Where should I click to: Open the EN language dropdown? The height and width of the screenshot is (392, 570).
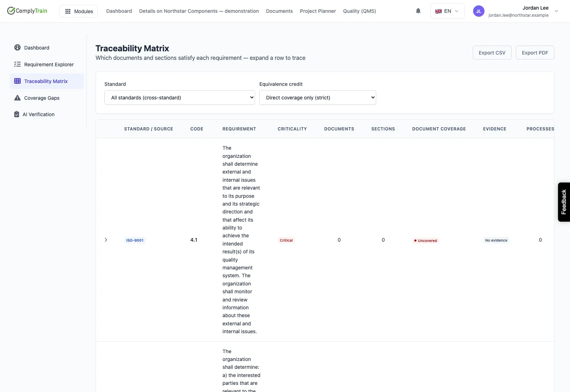point(447,11)
